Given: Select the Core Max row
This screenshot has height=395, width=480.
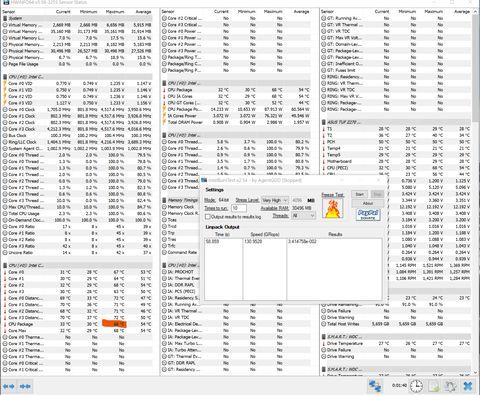Looking at the screenshot, I should point(77,331).
